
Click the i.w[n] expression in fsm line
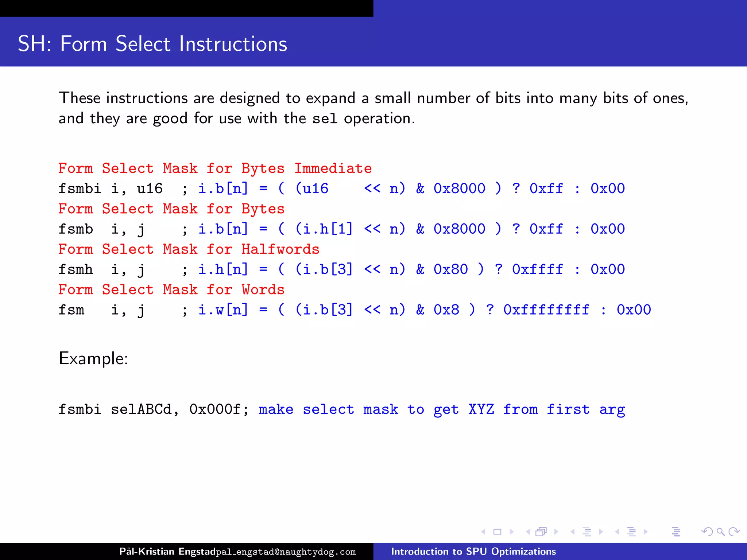click(x=223, y=310)
